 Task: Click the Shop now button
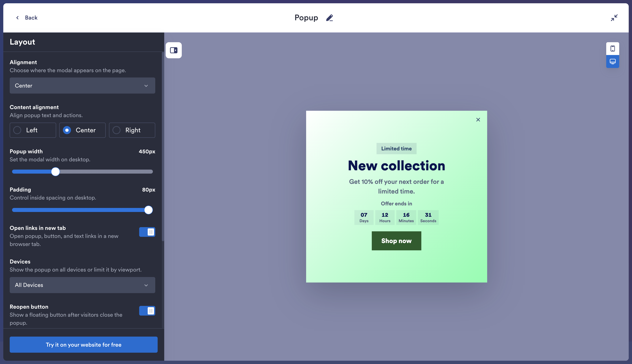point(396,241)
